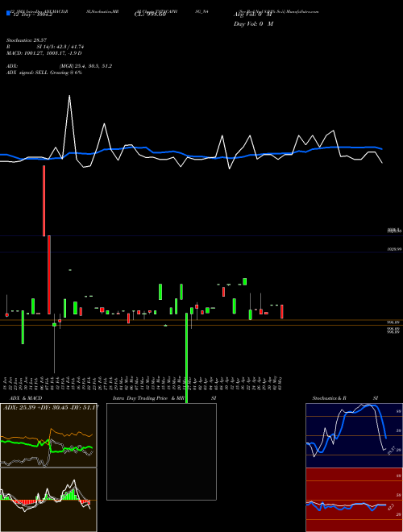The height and width of the screenshot is (532, 403).
Task: Open the blue Stochastics chart thumbnail
Action: point(354,435)
